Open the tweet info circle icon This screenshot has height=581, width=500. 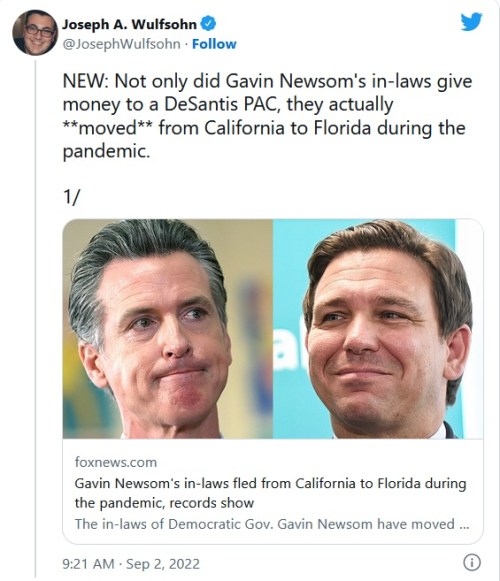click(472, 562)
